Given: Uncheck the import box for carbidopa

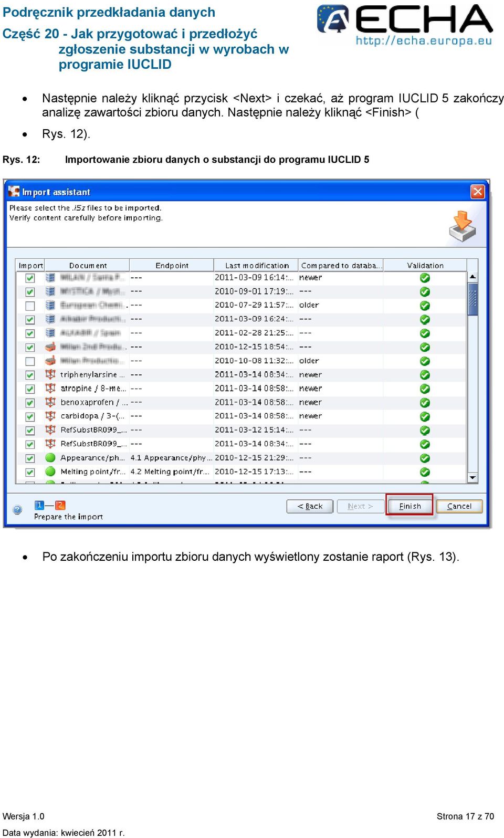Looking at the screenshot, I should (30, 416).
